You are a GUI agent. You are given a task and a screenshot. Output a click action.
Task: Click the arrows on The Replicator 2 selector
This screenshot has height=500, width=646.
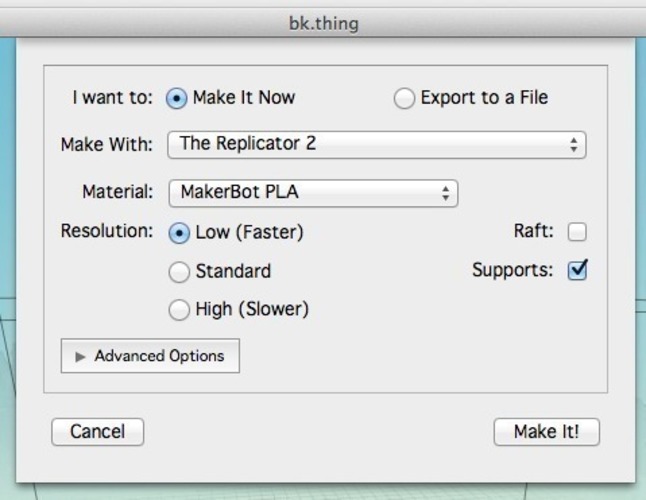click(573, 145)
